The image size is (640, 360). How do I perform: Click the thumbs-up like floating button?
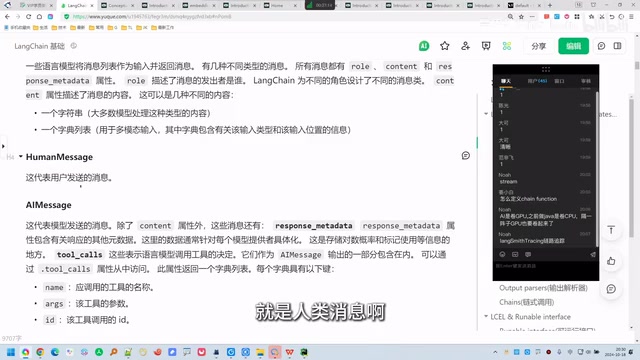(611, 261)
